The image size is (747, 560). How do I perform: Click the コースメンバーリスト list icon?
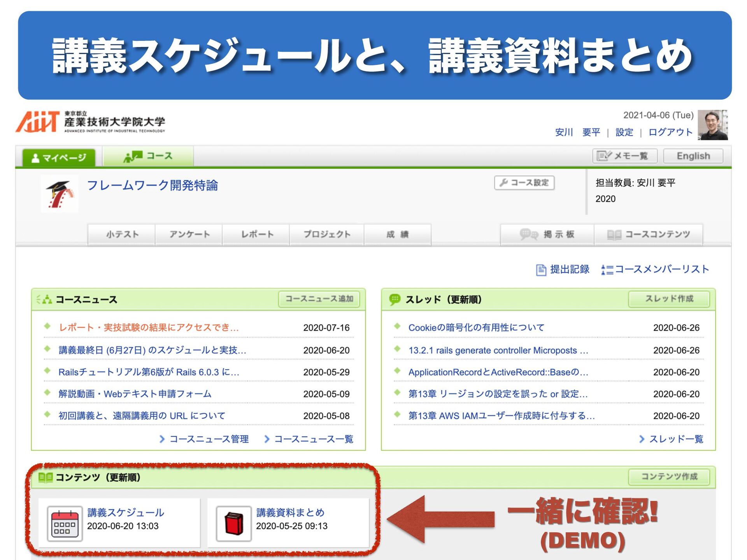point(607,269)
